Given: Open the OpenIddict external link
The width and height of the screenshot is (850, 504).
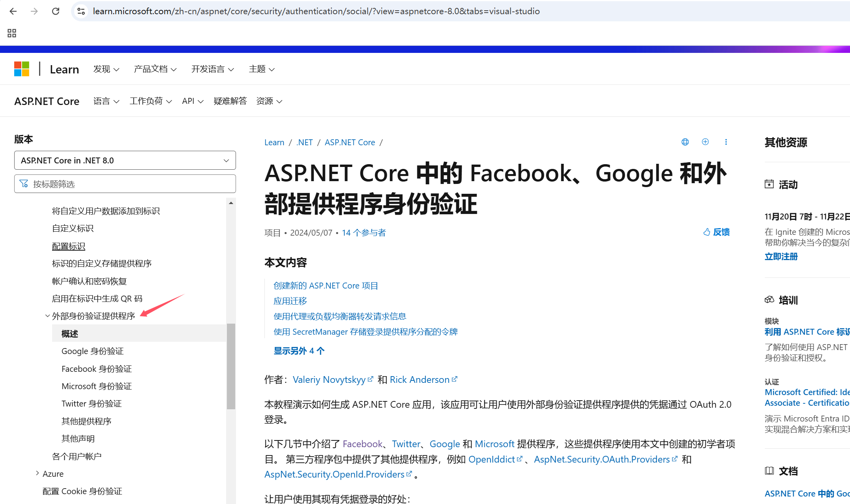Looking at the screenshot, I should point(495,459).
